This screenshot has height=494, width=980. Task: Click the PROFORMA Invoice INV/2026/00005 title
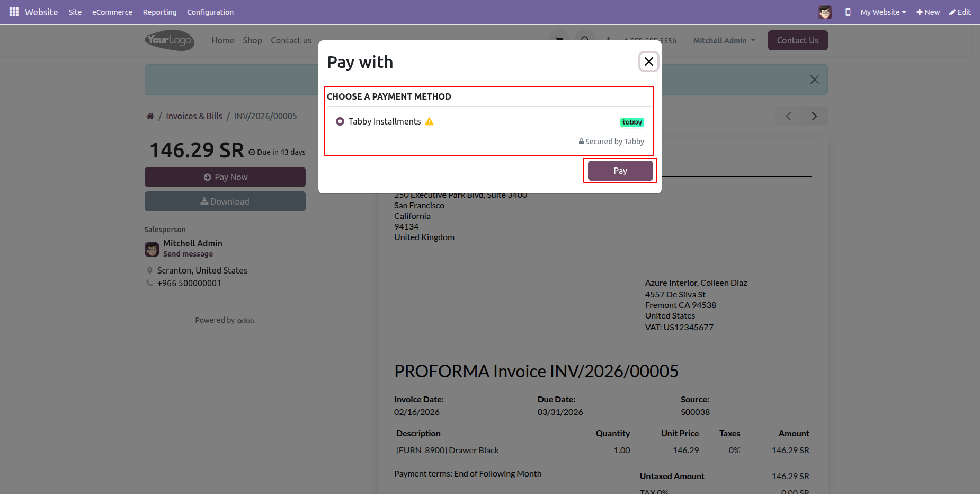click(x=536, y=371)
